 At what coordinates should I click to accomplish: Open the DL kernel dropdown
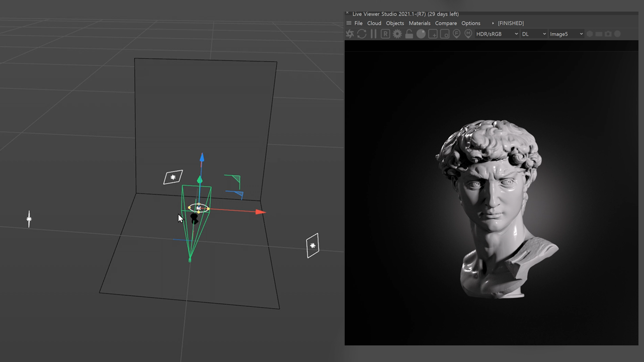tap(534, 34)
